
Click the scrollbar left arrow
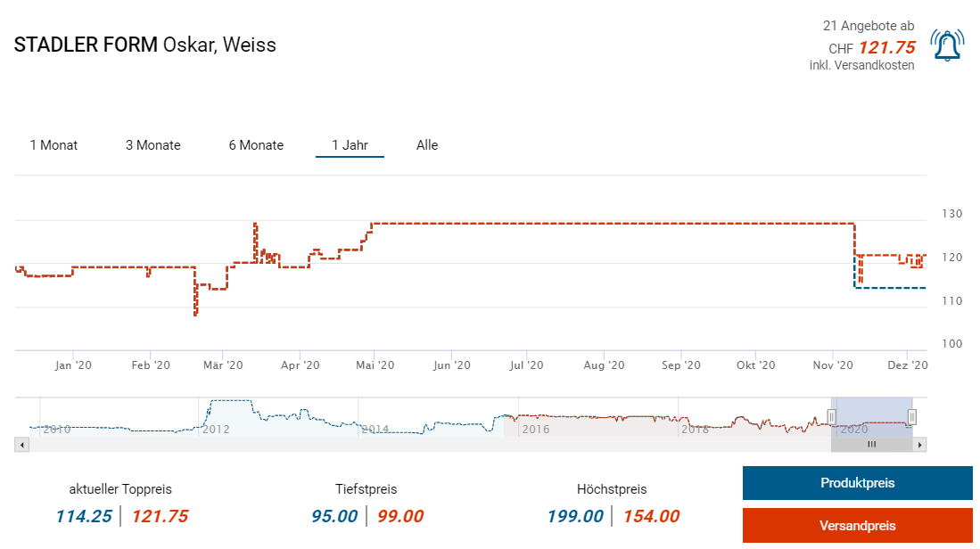point(22,444)
